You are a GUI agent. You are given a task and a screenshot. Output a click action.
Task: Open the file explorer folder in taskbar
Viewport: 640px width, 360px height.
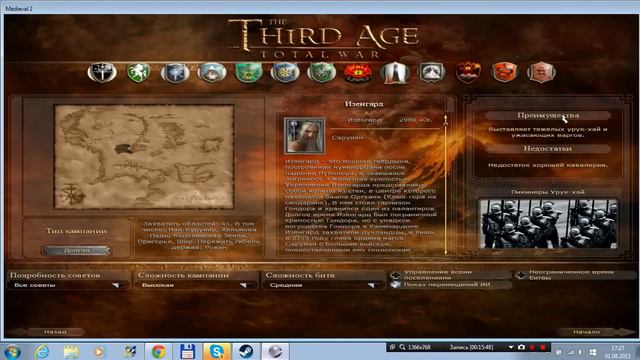tap(71, 351)
